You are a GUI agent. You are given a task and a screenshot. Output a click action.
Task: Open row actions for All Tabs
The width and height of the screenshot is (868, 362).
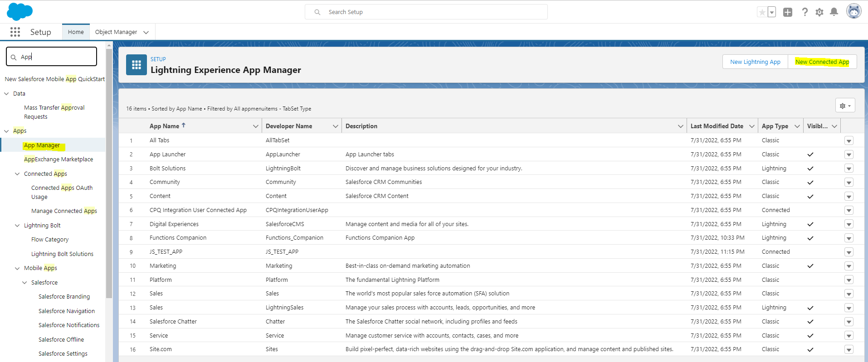(x=849, y=140)
